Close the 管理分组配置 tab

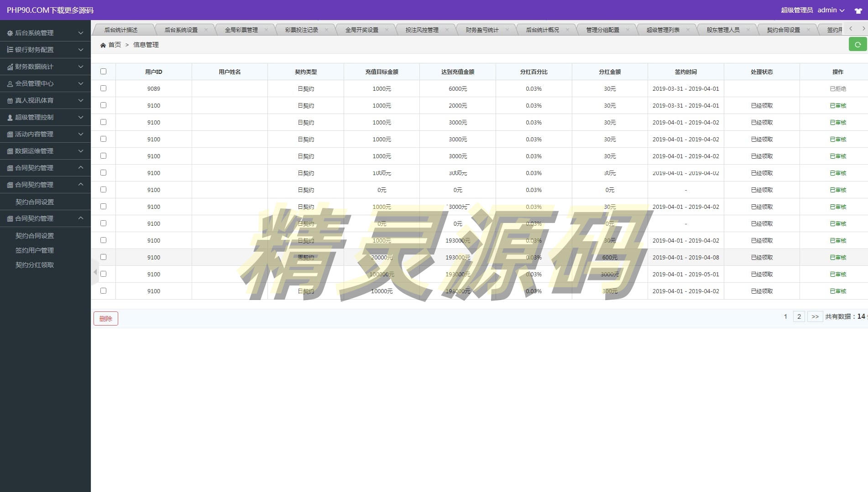click(627, 30)
